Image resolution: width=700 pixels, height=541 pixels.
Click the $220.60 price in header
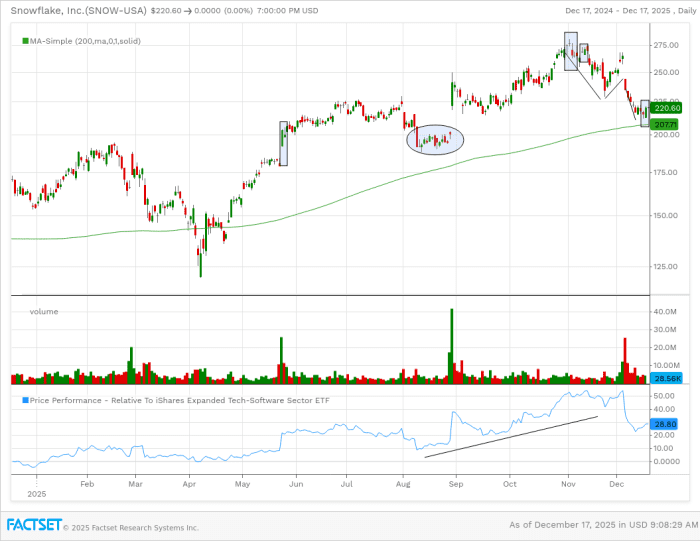click(x=166, y=11)
